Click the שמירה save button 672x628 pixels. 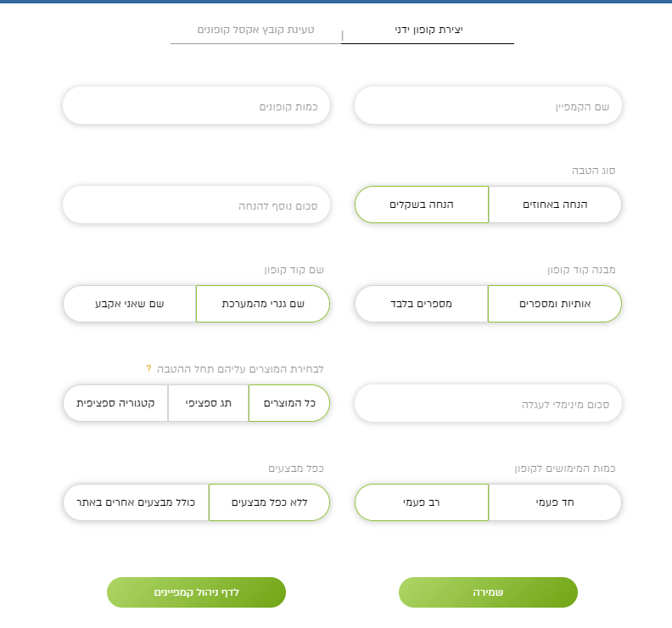[x=488, y=592]
